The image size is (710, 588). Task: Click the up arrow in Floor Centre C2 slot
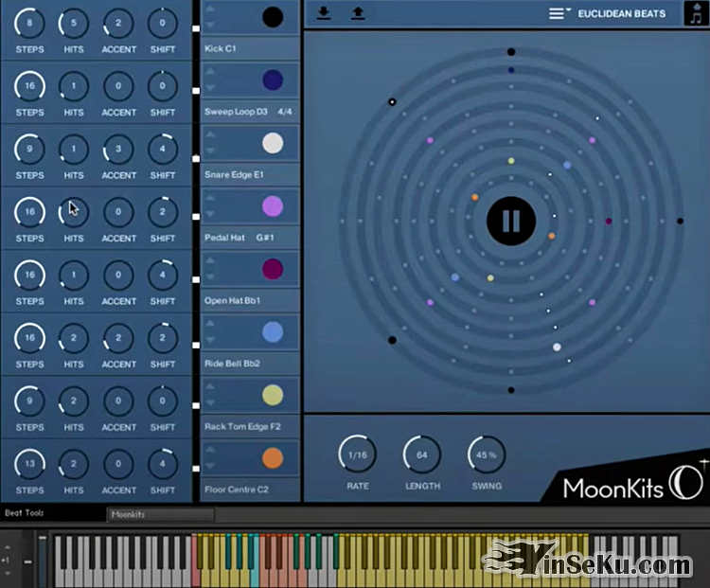(210, 450)
